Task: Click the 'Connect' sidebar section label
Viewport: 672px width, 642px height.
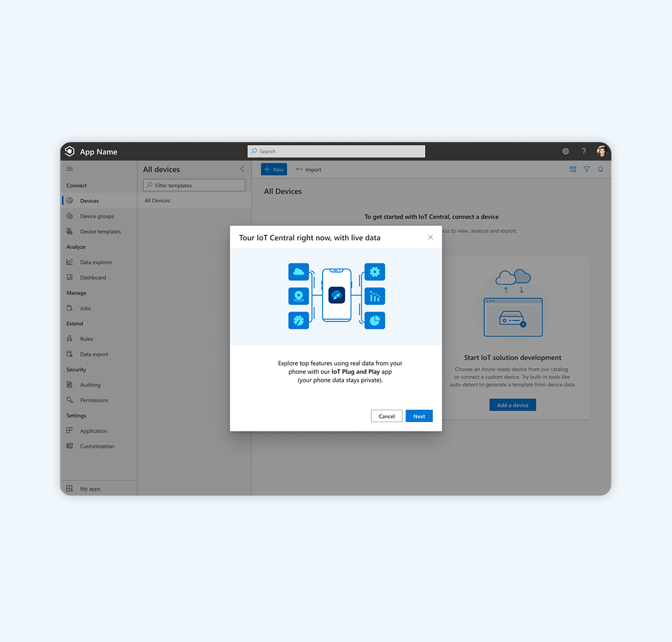Action: [x=77, y=185]
